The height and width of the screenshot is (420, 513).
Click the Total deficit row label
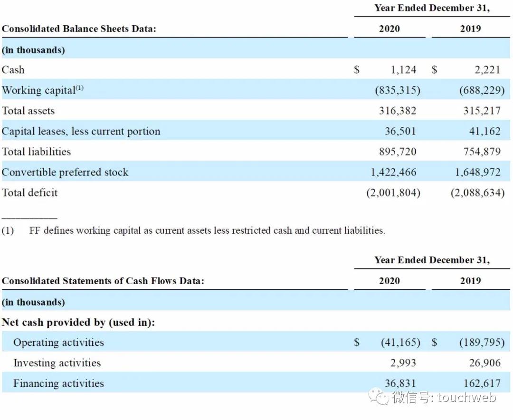pyautogui.click(x=29, y=192)
